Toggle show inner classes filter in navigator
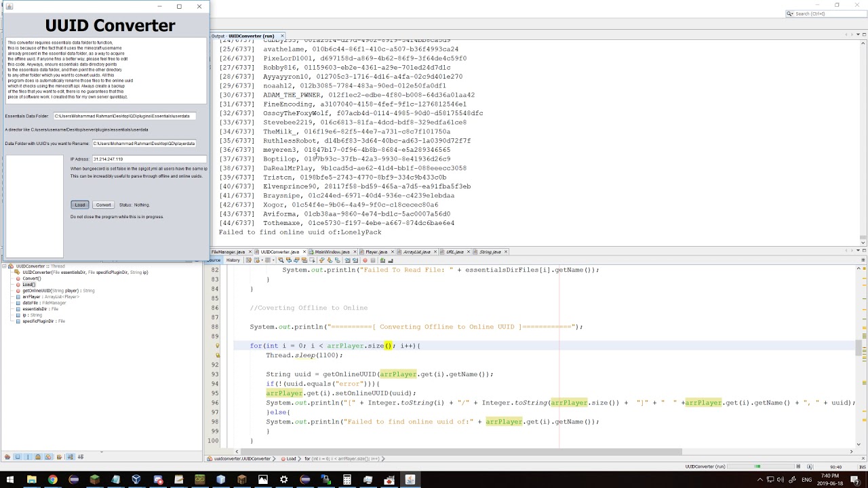 coord(48,457)
